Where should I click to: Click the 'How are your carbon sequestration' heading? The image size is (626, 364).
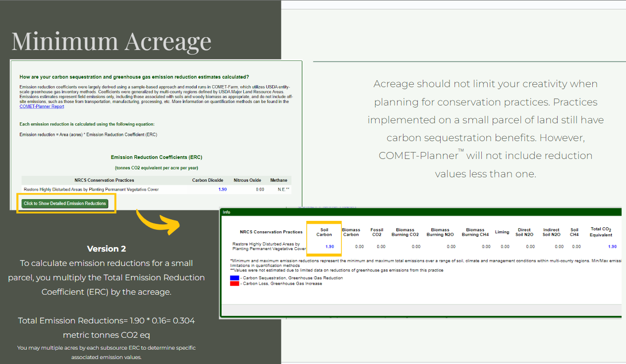134,77
